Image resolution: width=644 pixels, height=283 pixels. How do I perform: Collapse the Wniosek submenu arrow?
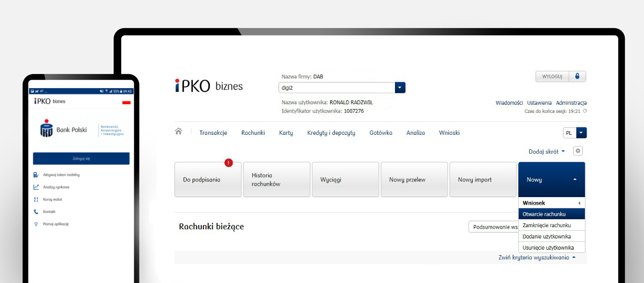click(x=579, y=204)
